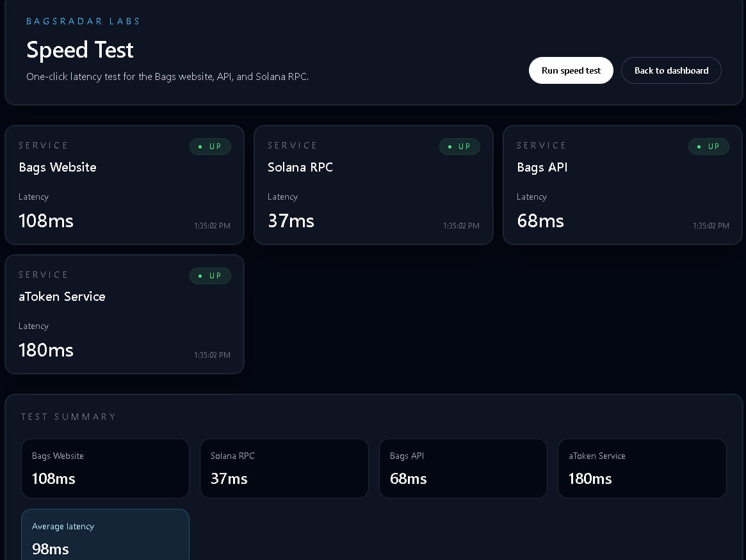Viewport: 746px width, 560px height.
Task: Select the aToken Service card title
Action: click(62, 296)
